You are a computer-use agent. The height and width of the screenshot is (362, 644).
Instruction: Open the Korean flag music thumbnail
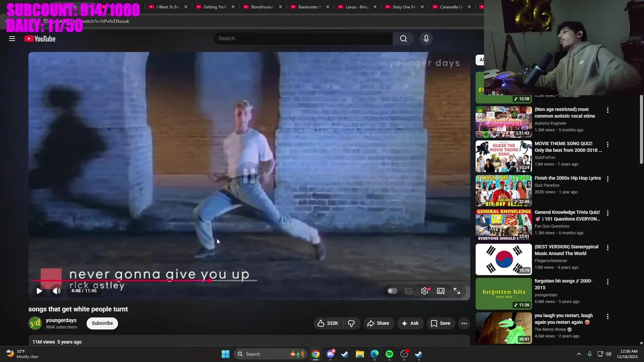[x=504, y=259]
